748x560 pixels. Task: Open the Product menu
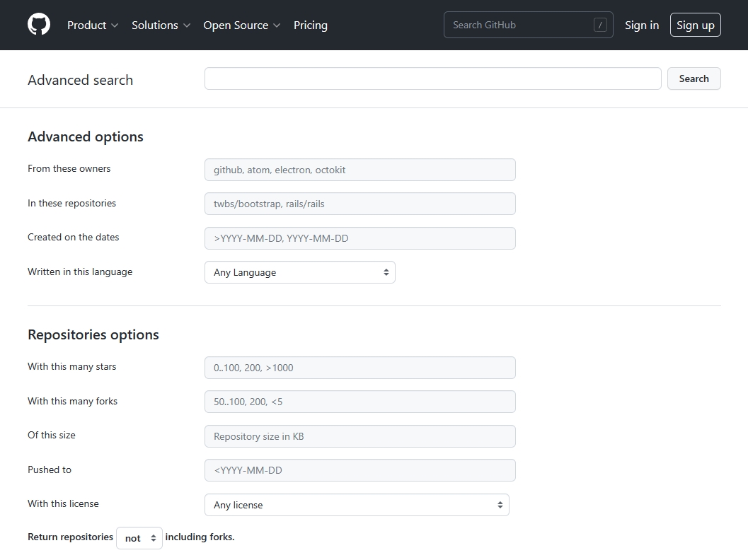[93, 25]
